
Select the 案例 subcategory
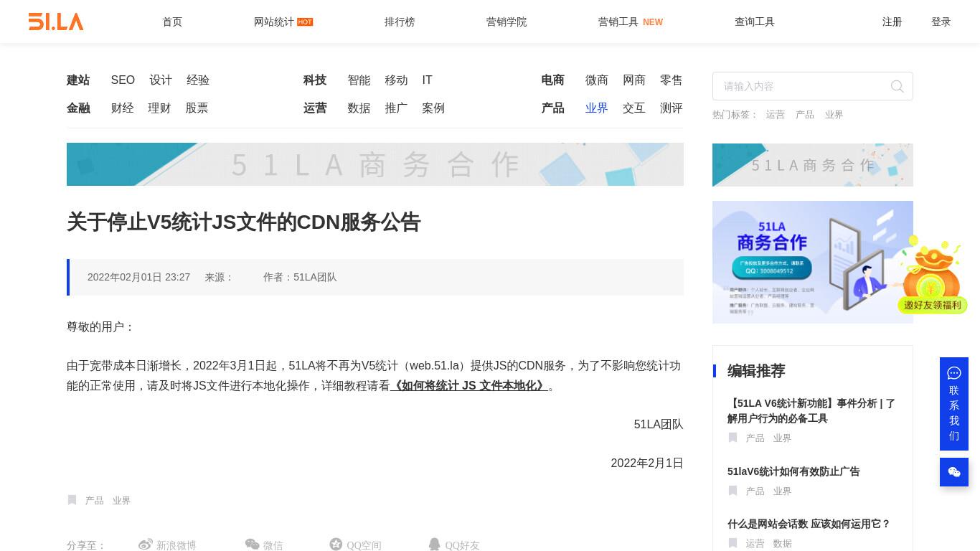point(433,108)
